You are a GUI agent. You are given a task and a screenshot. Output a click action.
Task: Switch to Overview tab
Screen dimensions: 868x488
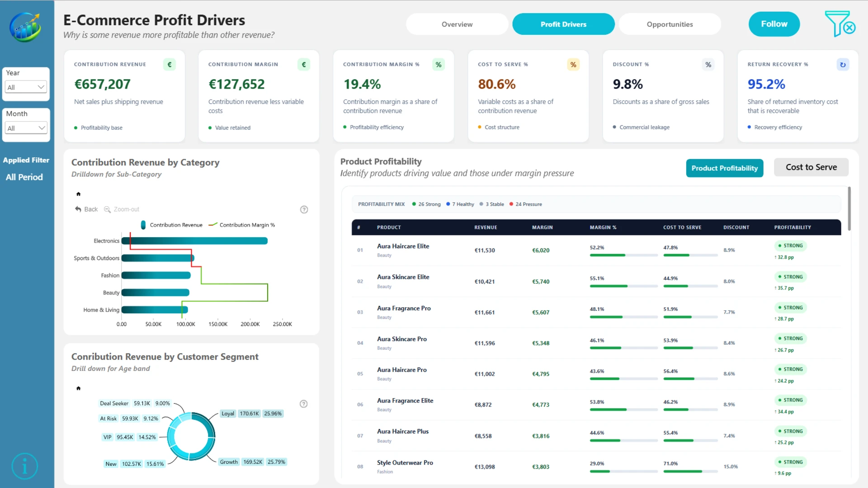[457, 24]
